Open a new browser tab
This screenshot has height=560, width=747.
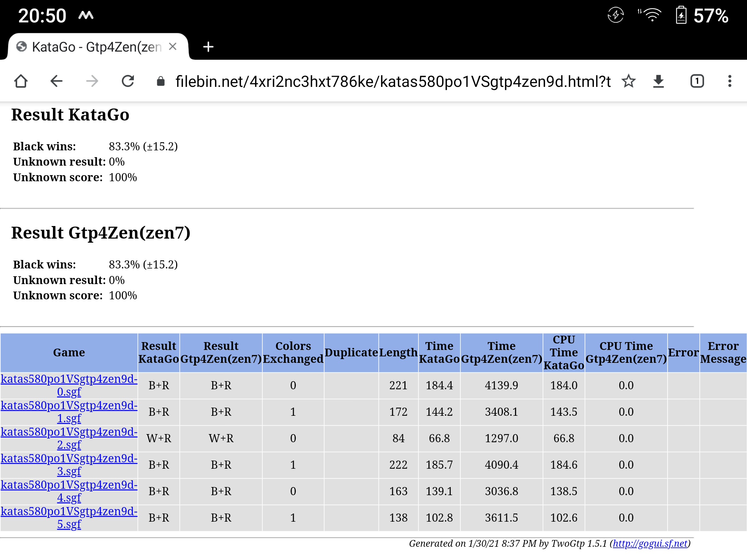point(208,47)
